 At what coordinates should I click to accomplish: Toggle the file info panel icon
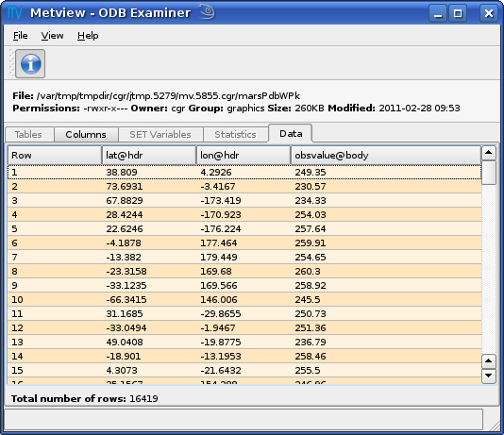30,63
